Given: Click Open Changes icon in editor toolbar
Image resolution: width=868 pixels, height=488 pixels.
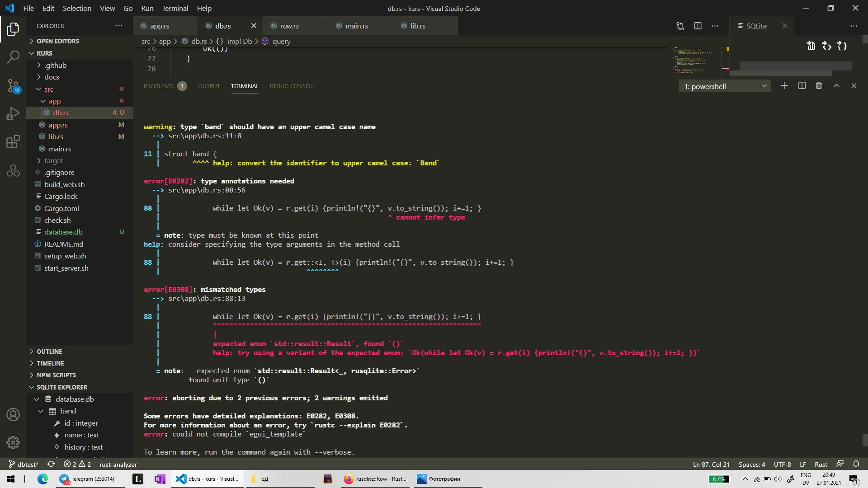Looking at the screenshot, I should pos(680,26).
